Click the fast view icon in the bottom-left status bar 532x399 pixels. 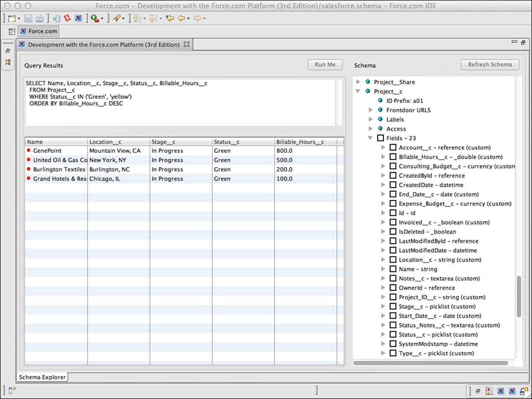pyautogui.click(x=12, y=390)
